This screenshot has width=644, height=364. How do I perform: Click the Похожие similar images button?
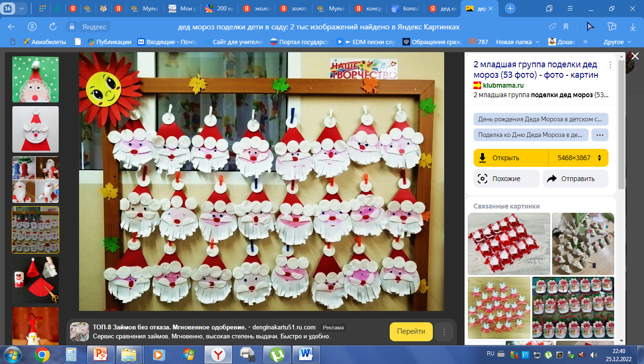tap(506, 179)
